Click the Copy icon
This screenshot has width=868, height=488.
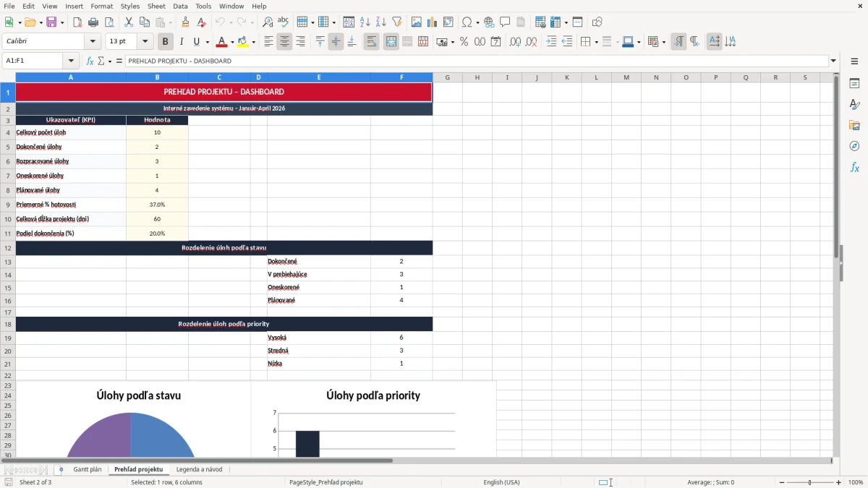tap(145, 22)
